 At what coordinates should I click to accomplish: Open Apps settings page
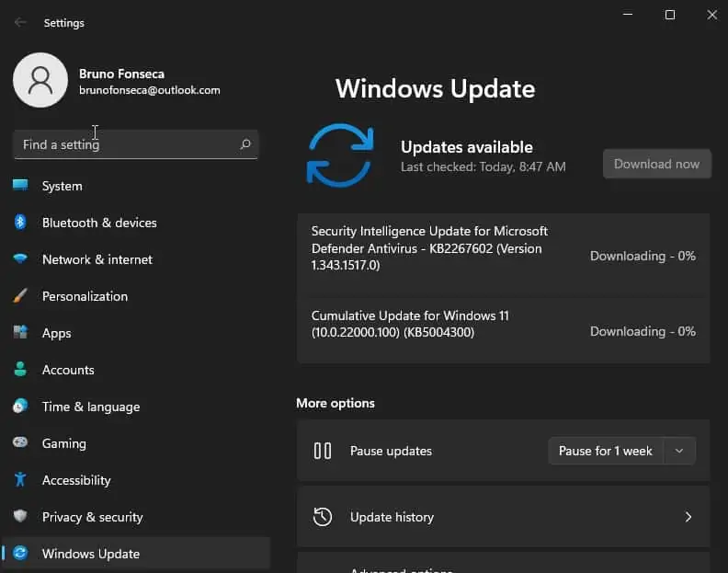(x=136, y=333)
